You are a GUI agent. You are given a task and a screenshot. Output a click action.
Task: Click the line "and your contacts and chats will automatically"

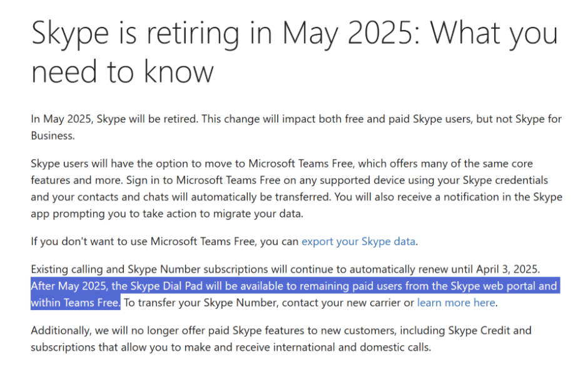tap(297, 197)
